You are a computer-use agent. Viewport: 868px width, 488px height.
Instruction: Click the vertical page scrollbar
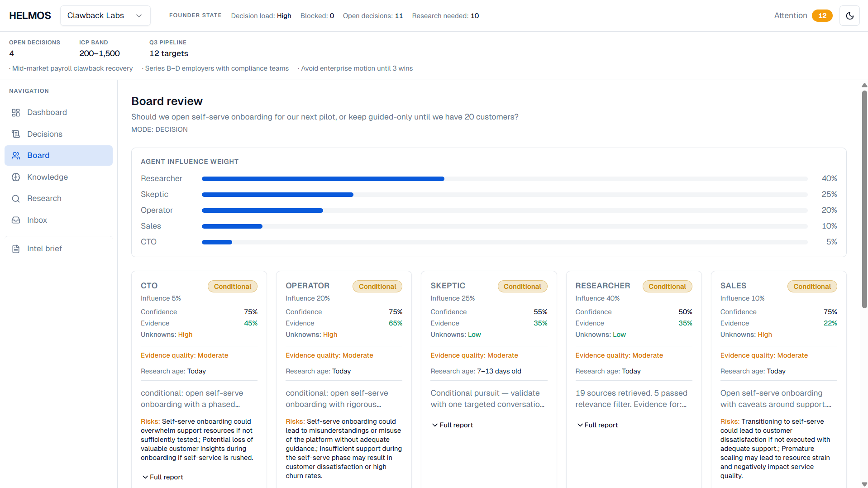point(864,199)
